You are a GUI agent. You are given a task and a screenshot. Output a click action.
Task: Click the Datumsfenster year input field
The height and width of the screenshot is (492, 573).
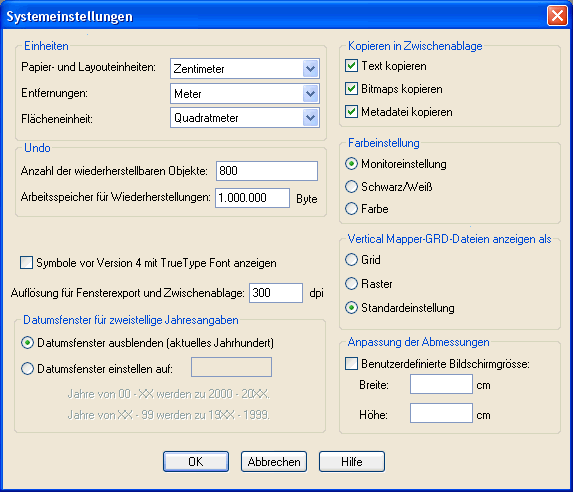click(x=231, y=367)
